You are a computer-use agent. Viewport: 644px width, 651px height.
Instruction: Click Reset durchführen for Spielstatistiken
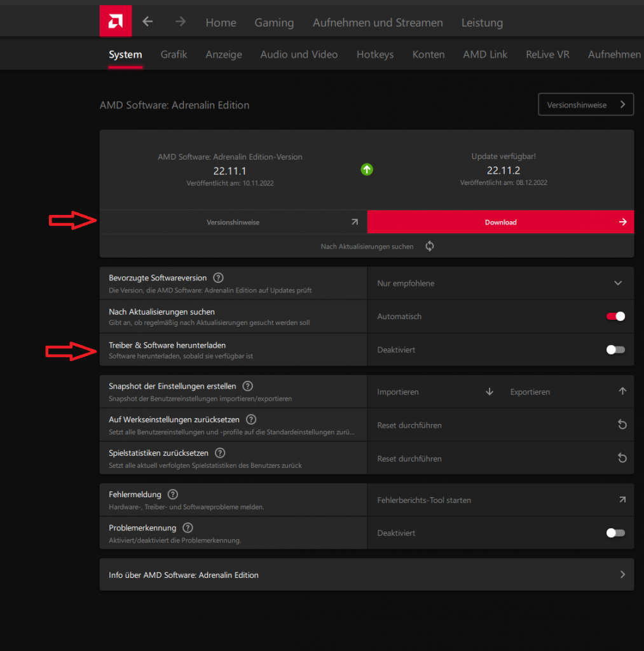click(409, 459)
